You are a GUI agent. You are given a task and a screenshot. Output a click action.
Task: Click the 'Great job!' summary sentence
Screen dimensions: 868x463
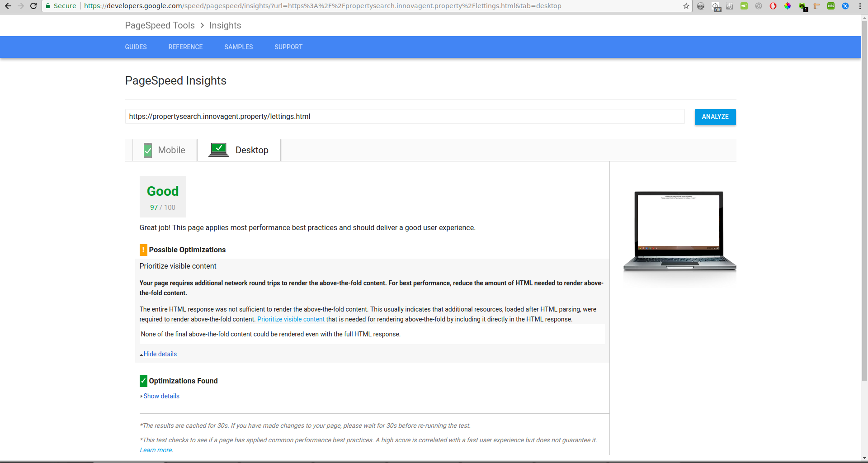click(307, 228)
